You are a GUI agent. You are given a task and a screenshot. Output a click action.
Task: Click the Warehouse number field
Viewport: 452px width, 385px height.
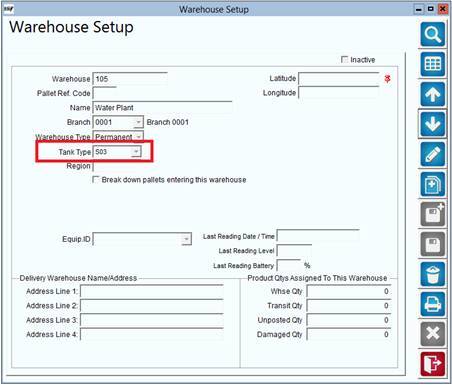coord(130,79)
